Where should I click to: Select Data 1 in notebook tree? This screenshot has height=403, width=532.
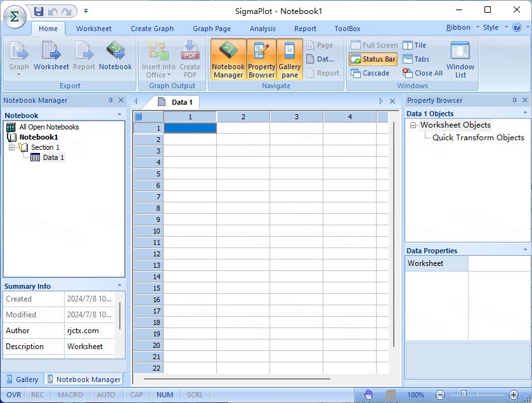pyautogui.click(x=53, y=157)
